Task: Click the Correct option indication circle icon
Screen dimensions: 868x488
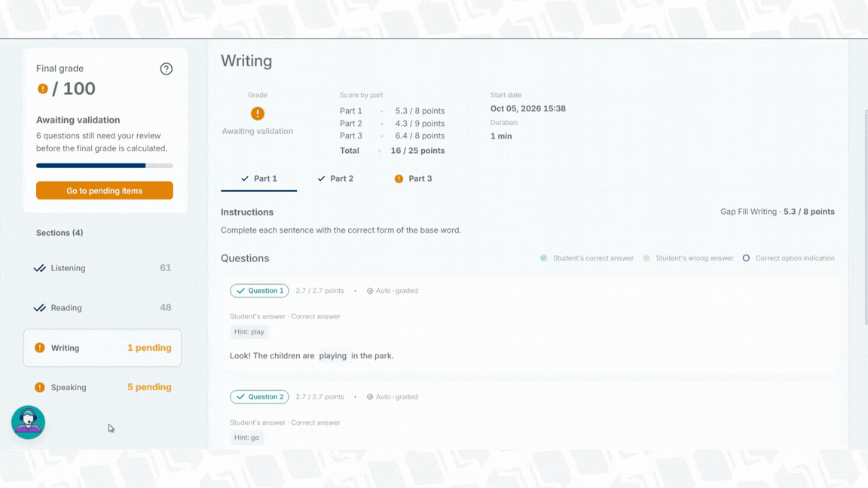Action: tap(746, 258)
